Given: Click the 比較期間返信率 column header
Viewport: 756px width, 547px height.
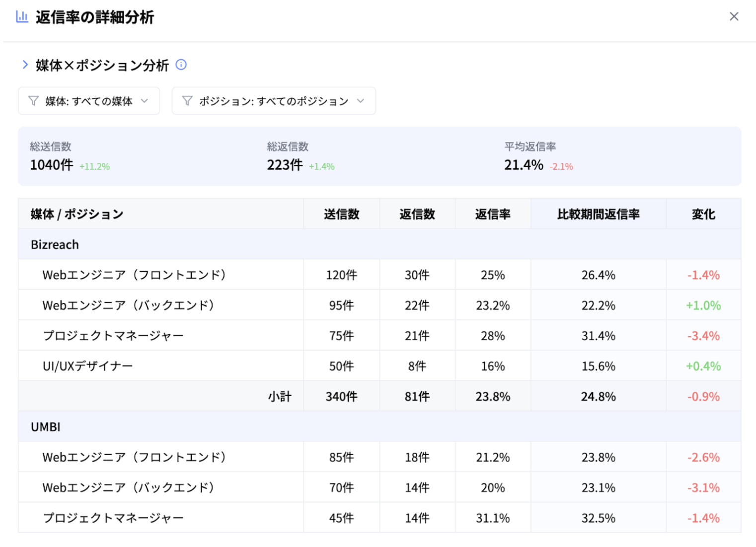Looking at the screenshot, I should 598,214.
